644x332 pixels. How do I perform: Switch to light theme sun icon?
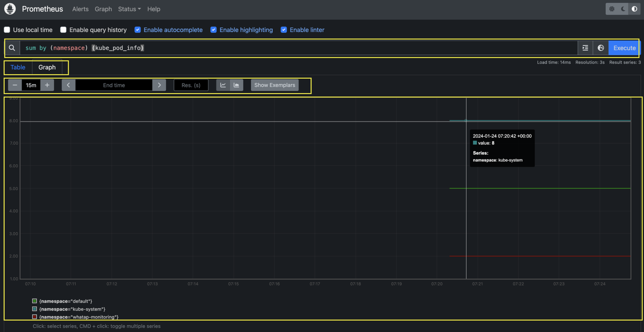(x=612, y=9)
